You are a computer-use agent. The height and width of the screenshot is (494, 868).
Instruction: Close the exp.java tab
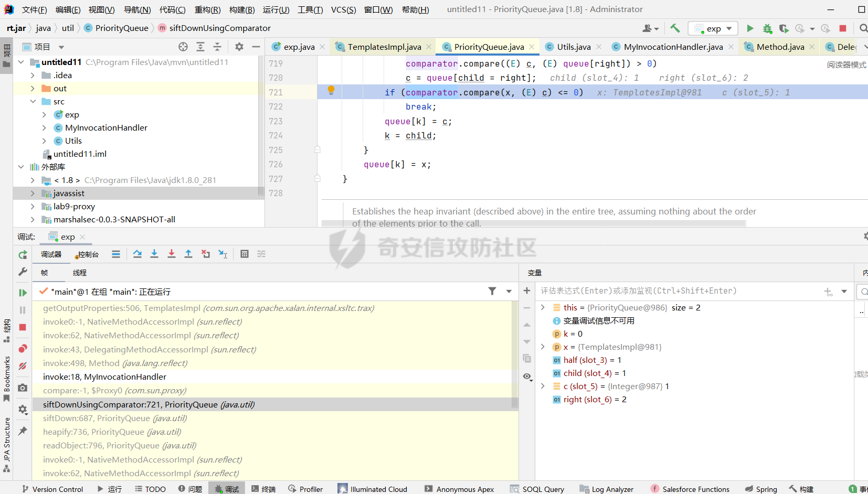pyautogui.click(x=322, y=47)
